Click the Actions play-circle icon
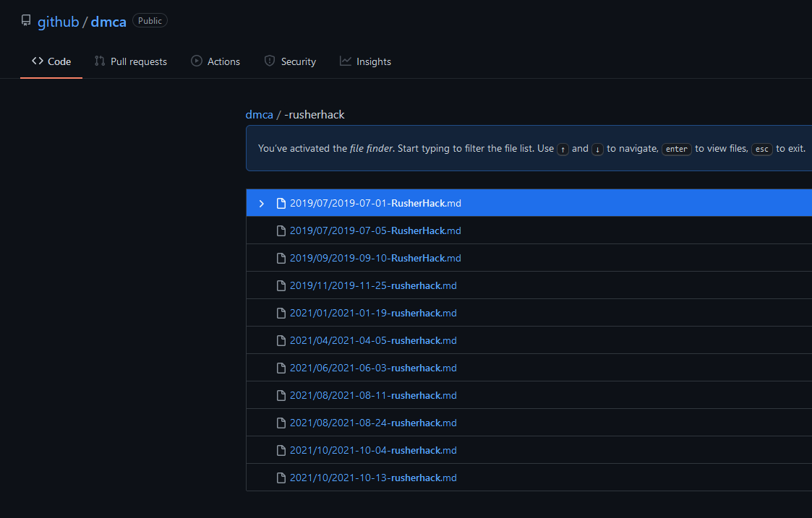The image size is (812, 518). 196,61
